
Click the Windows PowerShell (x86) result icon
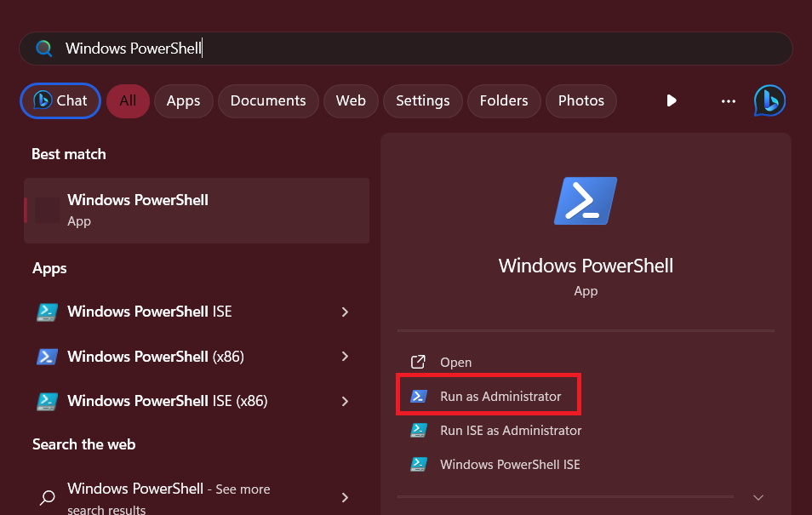[48, 357]
